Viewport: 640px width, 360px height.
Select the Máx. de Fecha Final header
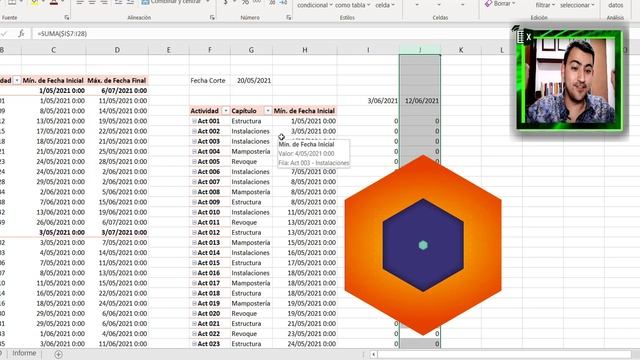tap(117, 80)
